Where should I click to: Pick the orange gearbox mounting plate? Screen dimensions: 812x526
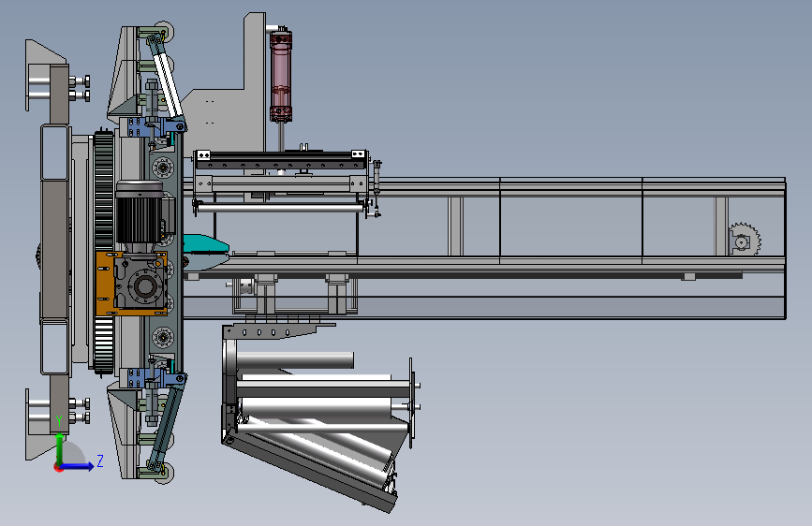point(105,284)
